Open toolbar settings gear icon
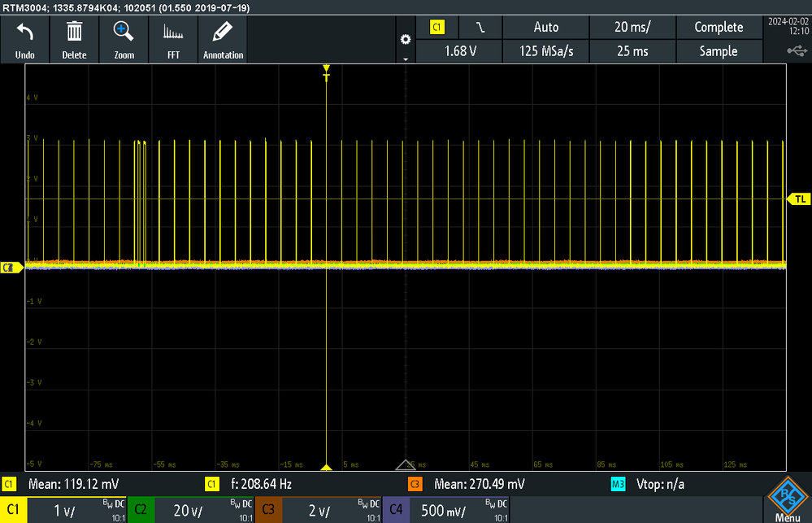812x523 pixels. 406,39
